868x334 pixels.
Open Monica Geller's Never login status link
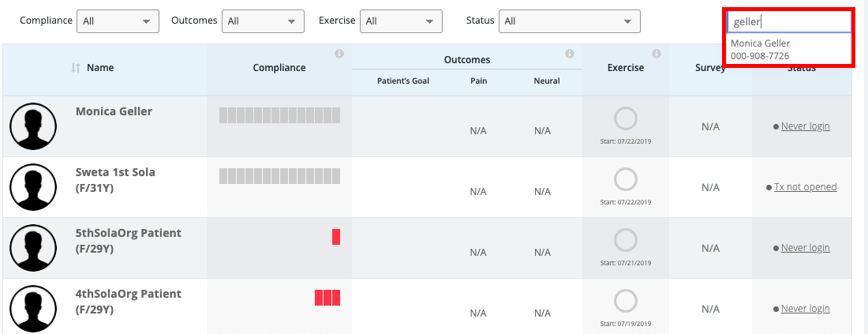pyautogui.click(x=805, y=126)
